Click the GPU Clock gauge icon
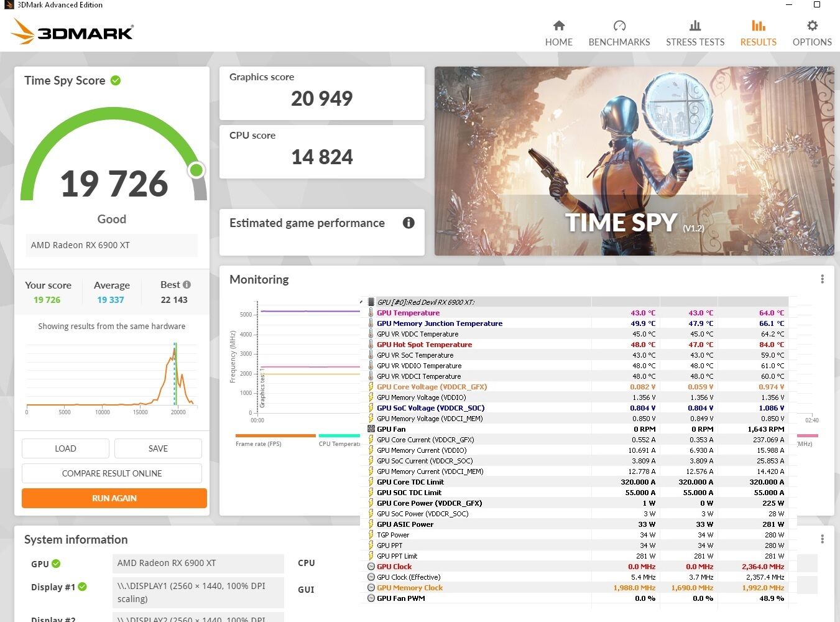Image resolution: width=840 pixels, height=622 pixels. coord(371,567)
